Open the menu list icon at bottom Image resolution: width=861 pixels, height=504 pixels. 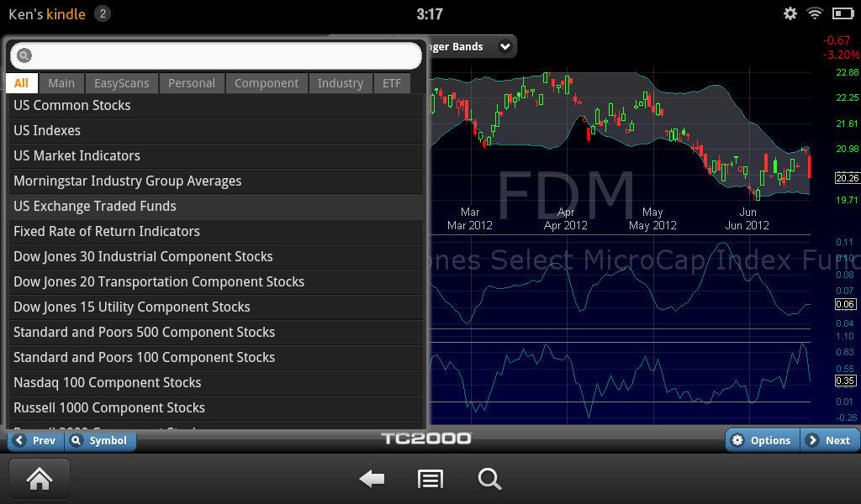click(430, 479)
